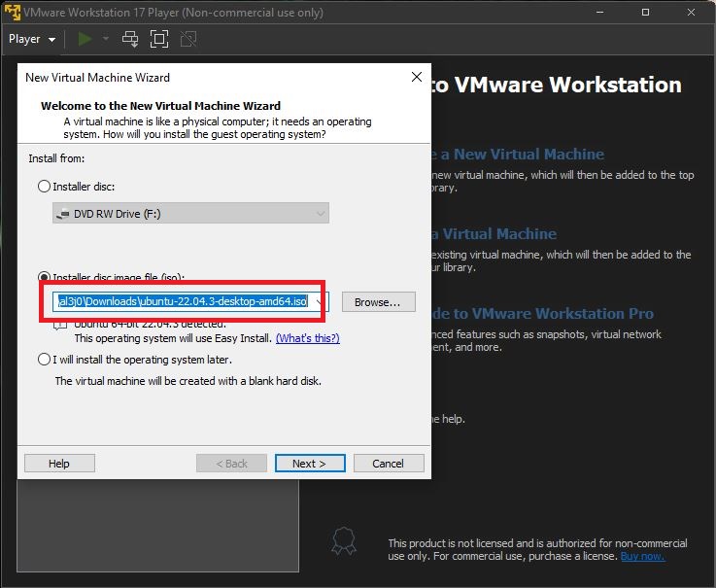Maximize the VMware Player window
This screenshot has height=588, width=716.
click(x=645, y=13)
